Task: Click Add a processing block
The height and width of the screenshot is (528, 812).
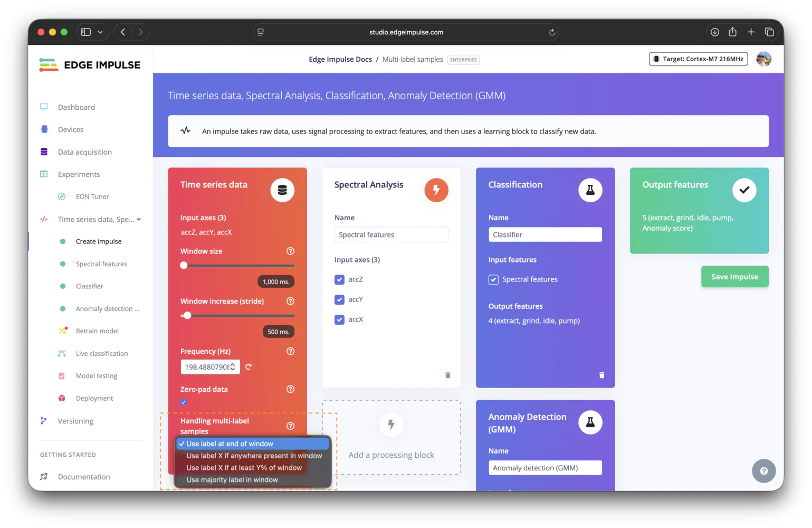Action: coord(391,437)
